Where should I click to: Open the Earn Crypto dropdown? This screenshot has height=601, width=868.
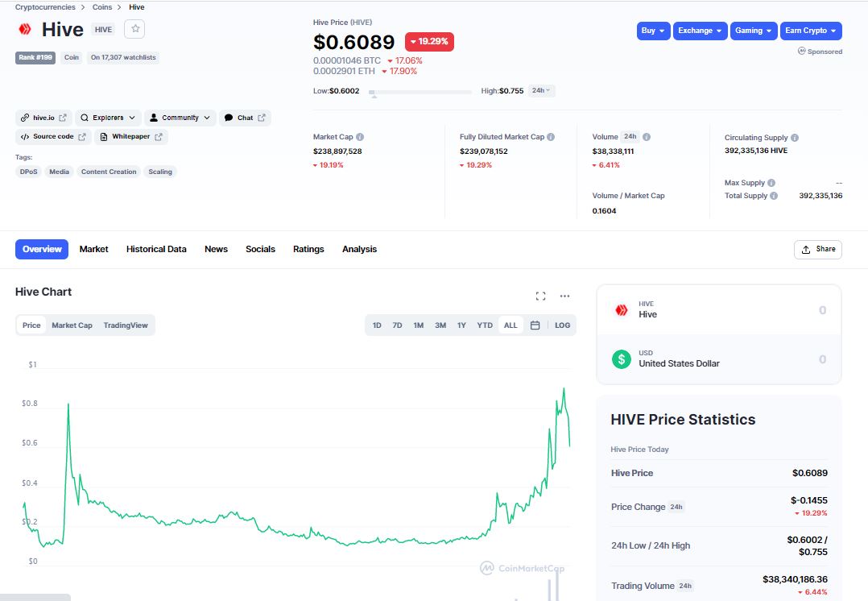[811, 31]
